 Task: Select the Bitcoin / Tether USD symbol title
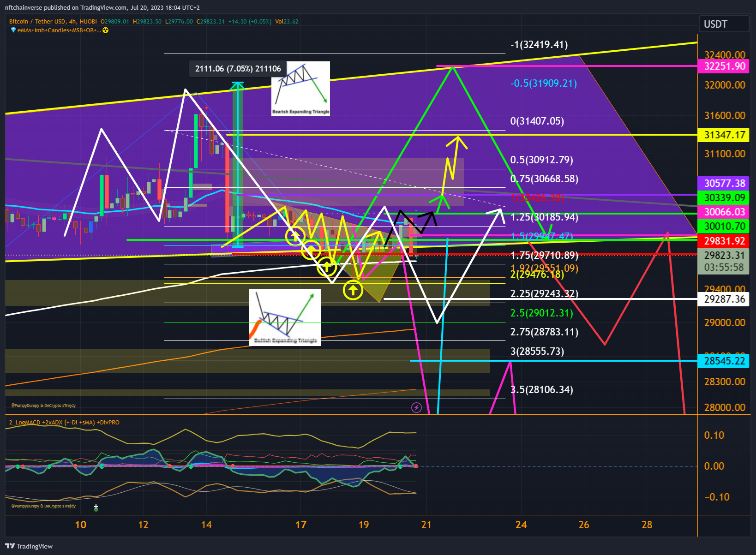[53, 21]
